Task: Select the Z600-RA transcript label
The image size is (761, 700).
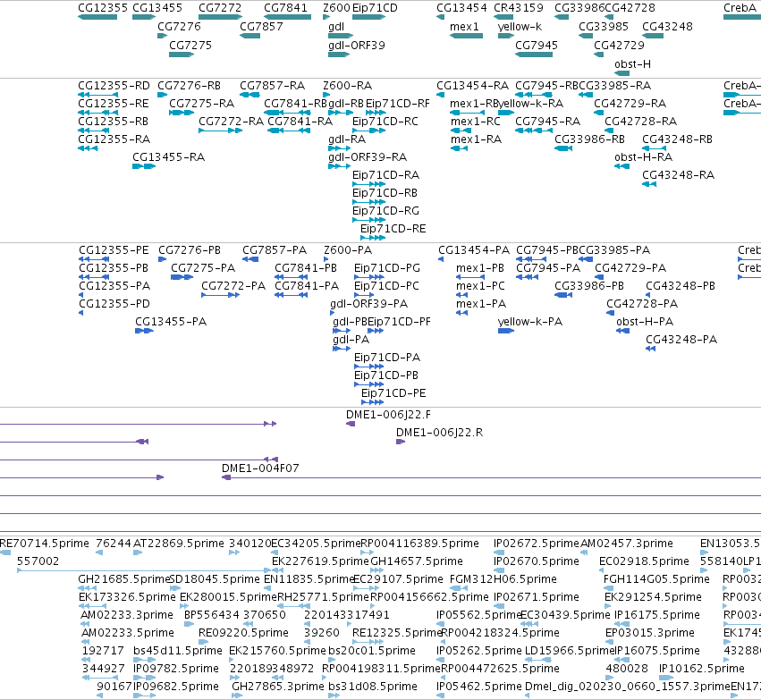Action: coord(348,86)
